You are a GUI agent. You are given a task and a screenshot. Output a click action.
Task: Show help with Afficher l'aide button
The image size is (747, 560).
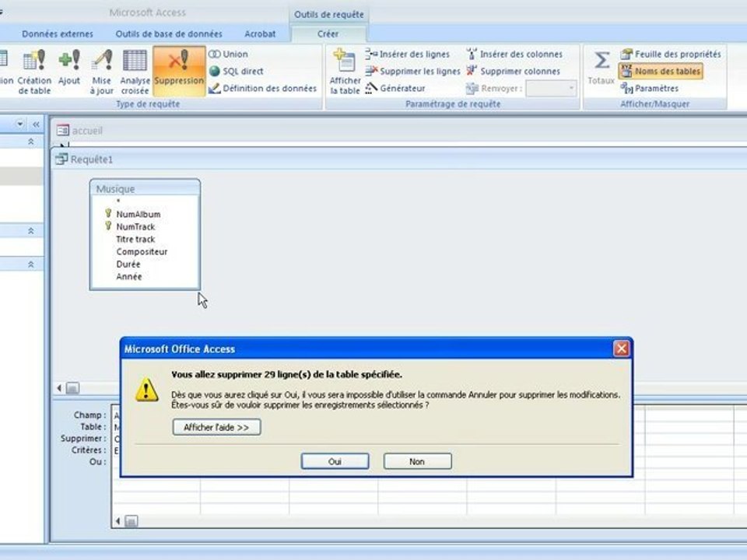216,427
